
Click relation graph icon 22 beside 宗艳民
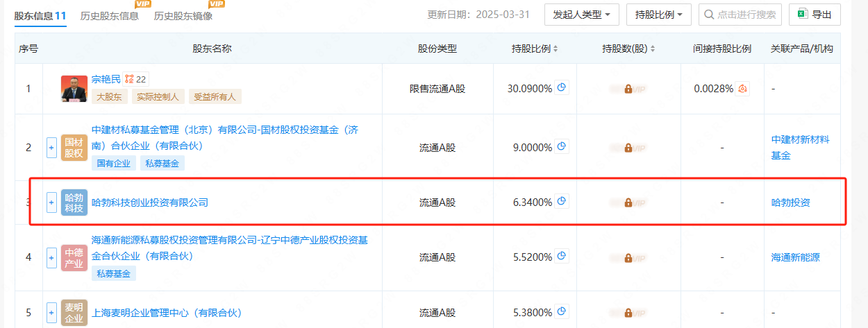pyautogui.click(x=135, y=80)
